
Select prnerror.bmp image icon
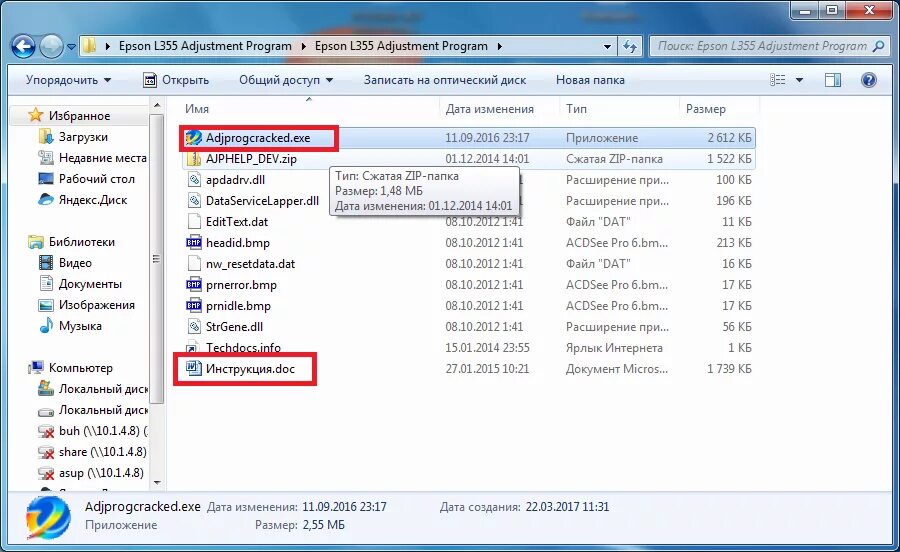[194, 285]
